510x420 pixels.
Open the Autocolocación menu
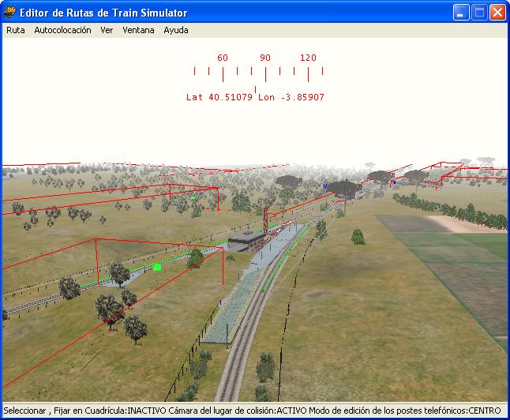(62, 30)
